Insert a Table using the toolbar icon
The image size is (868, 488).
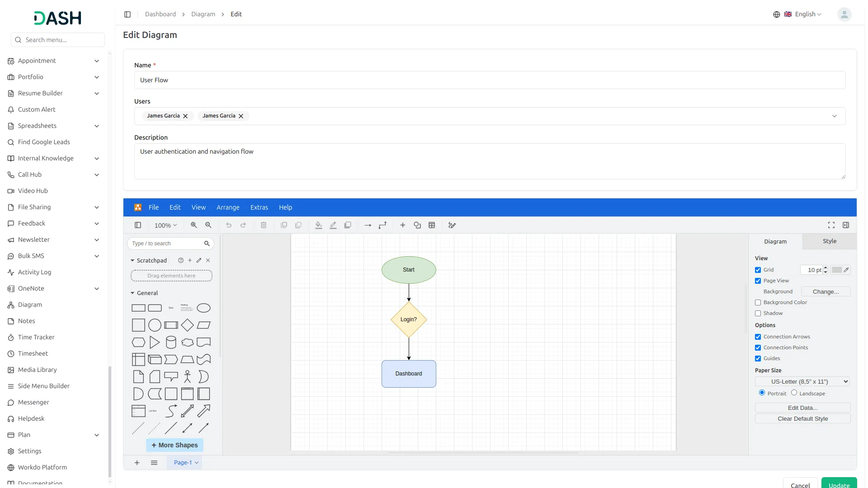pos(432,225)
